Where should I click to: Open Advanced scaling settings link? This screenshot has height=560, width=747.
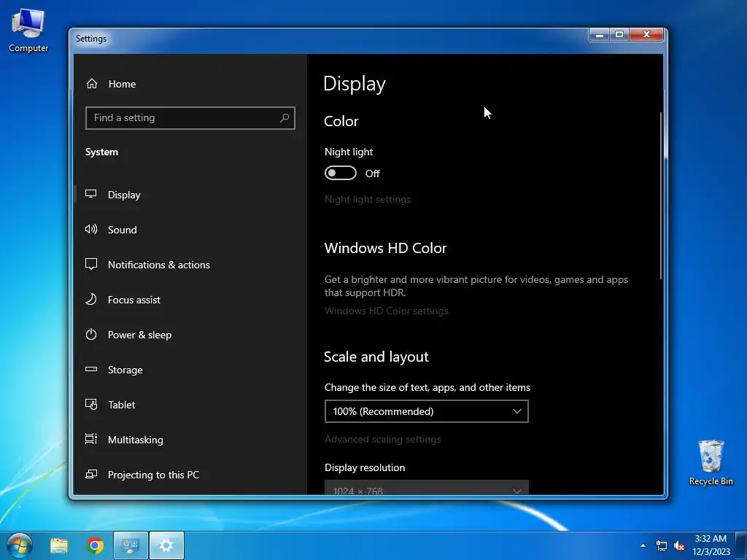(x=382, y=439)
